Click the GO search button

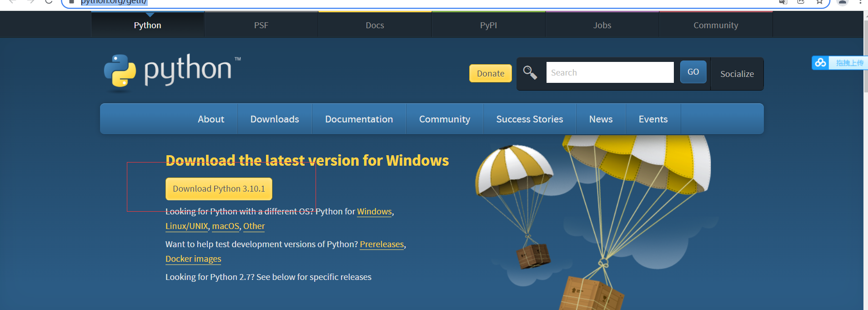(693, 72)
